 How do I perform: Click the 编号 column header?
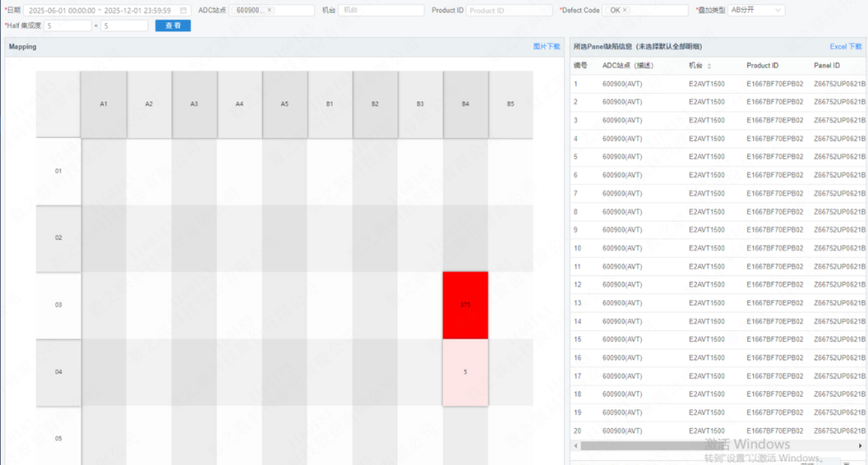pos(580,65)
